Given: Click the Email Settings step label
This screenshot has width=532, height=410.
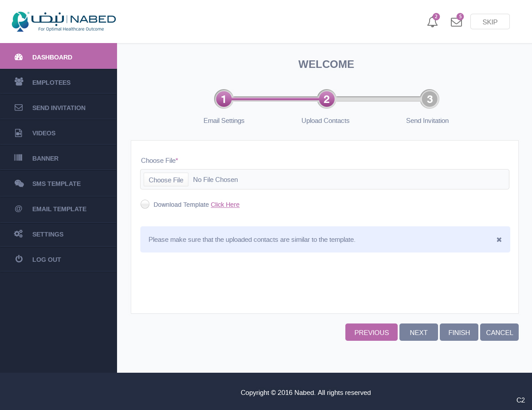Looking at the screenshot, I should click(224, 121).
